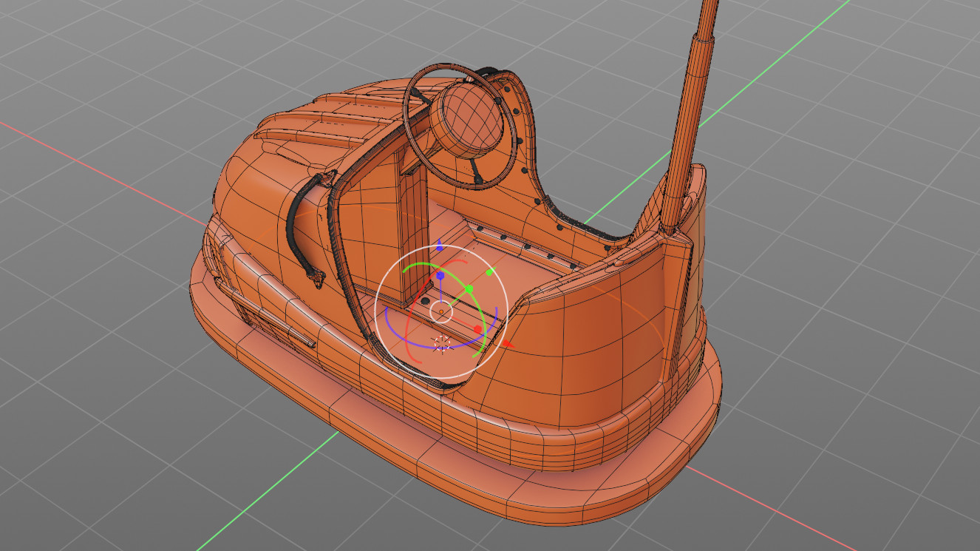Select the green diagonal translate handle of the gizmo
Image resolution: width=980 pixels, height=551 pixels.
[469, 288]
